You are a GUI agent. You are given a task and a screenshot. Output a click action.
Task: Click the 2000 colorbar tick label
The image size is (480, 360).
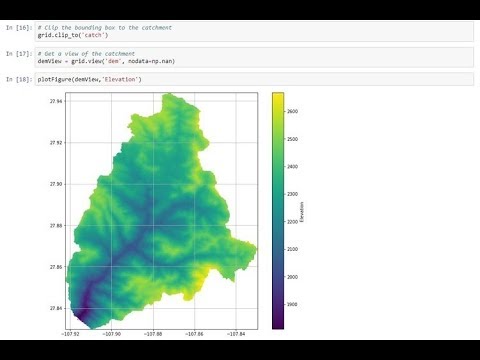[292, 277]
